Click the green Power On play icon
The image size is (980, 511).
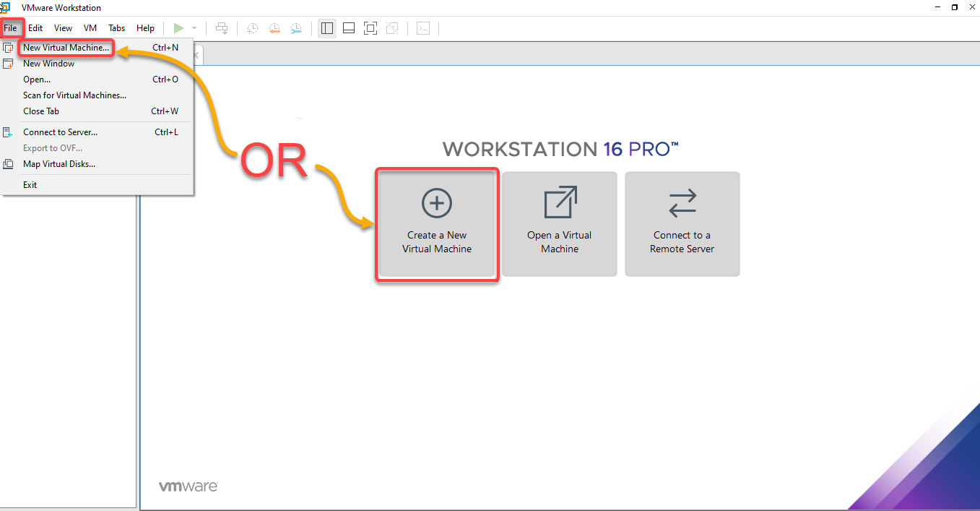point(178,28)
